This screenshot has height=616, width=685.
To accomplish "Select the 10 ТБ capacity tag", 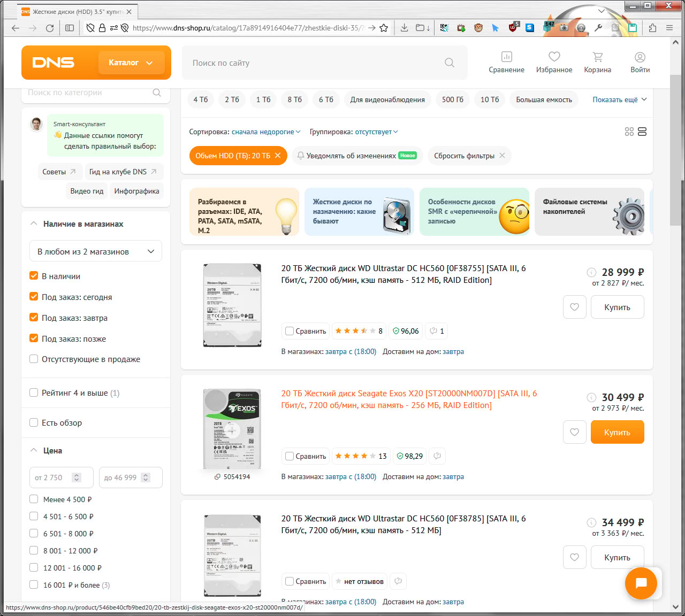I will 490,99.
